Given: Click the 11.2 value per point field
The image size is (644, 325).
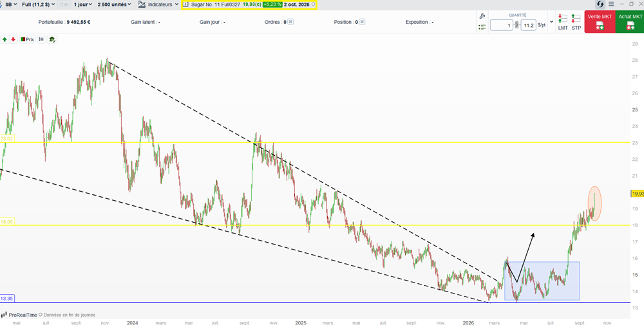Looking at the screenshot, I should pos(528,26).
